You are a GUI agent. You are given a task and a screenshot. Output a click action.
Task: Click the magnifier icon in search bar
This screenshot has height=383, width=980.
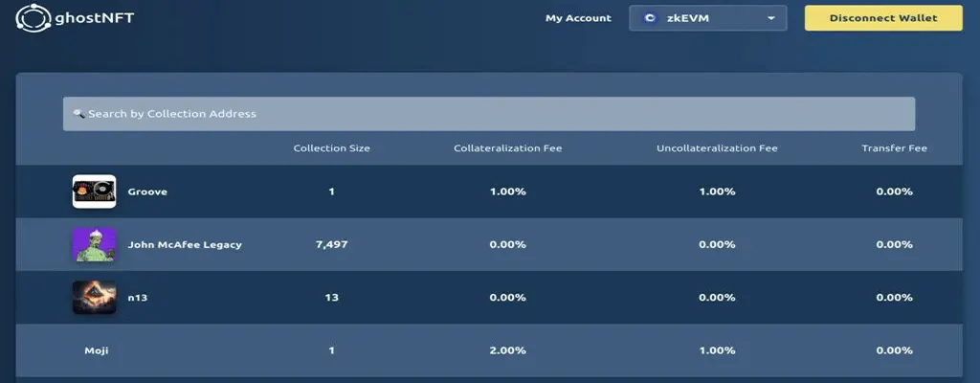78,114
